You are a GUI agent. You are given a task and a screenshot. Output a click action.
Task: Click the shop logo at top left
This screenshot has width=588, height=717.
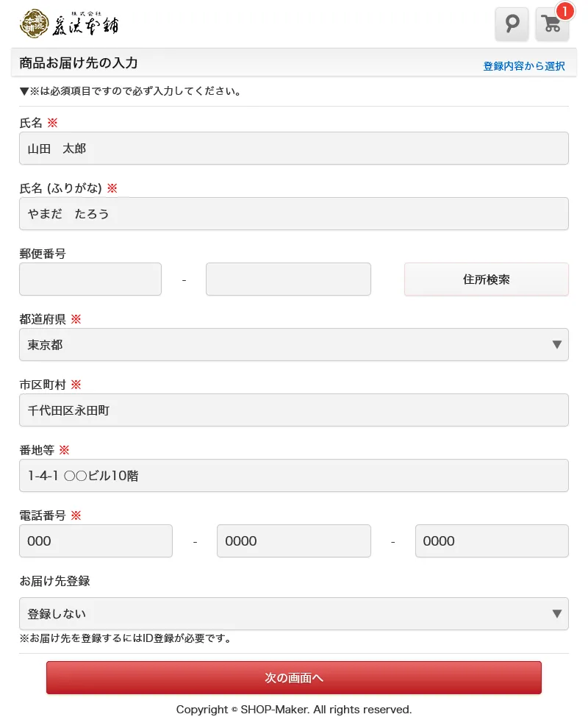68,24
